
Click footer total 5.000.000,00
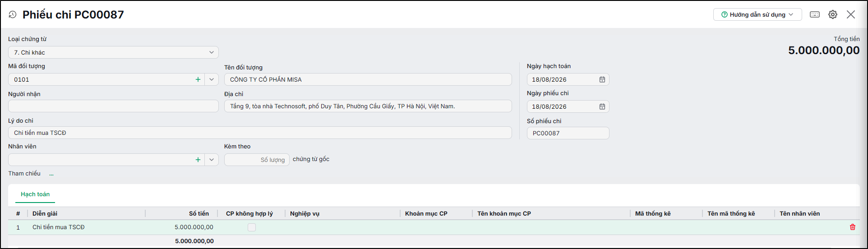[194, 241]
